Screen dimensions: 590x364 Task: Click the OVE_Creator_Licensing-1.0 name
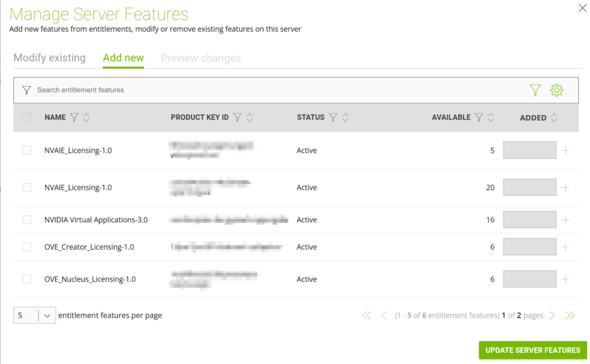click(x=89, y=247)
